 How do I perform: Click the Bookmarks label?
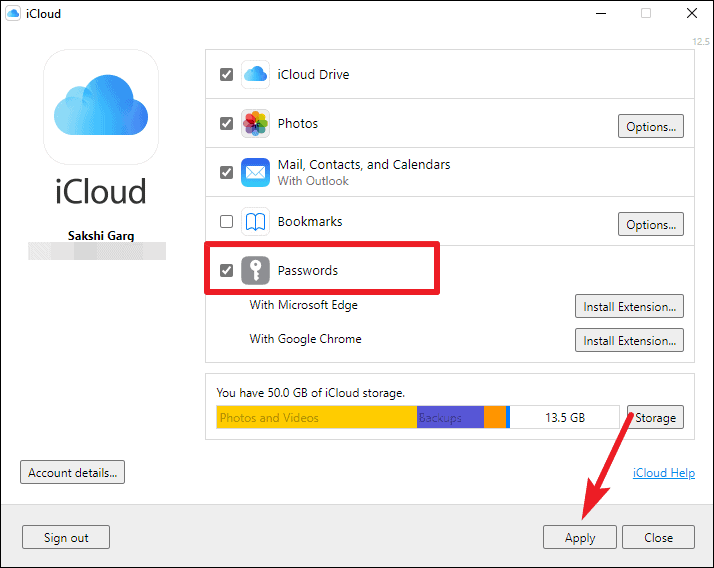pyautogui.click(x=310, y=222)
